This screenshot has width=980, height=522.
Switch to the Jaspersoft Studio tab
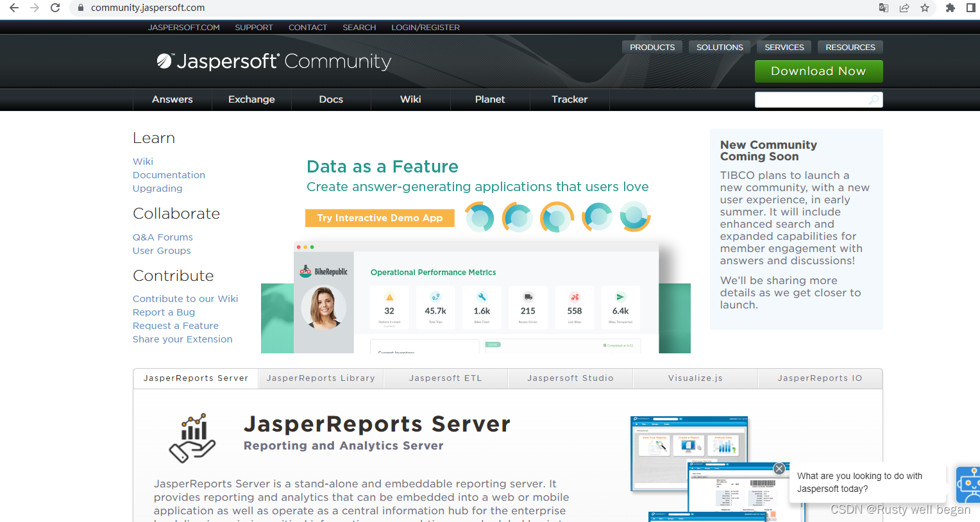coord(571,378)
